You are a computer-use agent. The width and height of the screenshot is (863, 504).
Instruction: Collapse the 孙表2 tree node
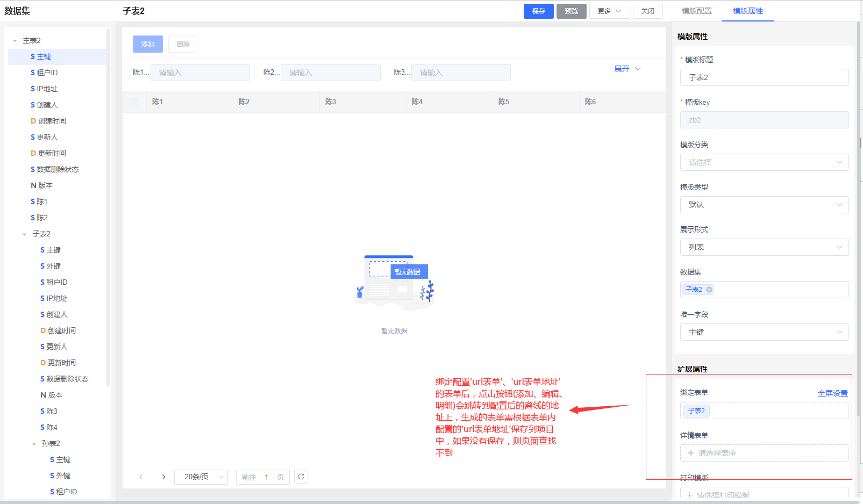coord(34,444)
